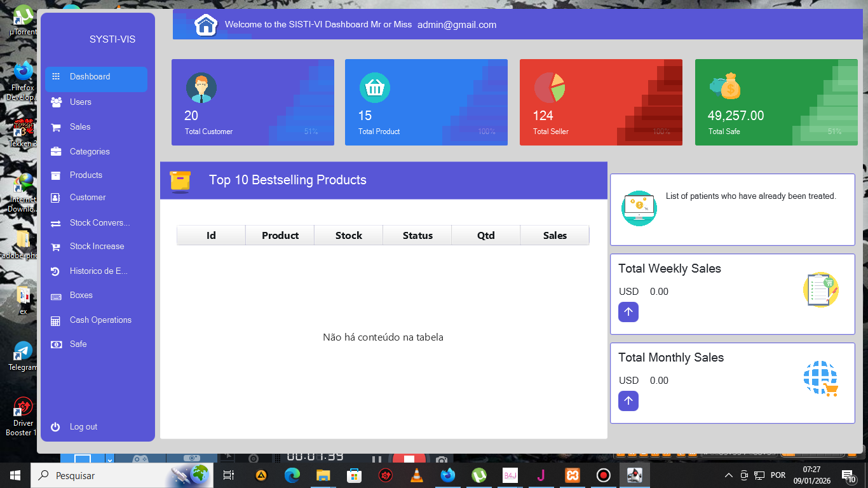868x488 pixels.
Task: Open the Telegram desktop shortcut
Action: (x=23, y=356)
